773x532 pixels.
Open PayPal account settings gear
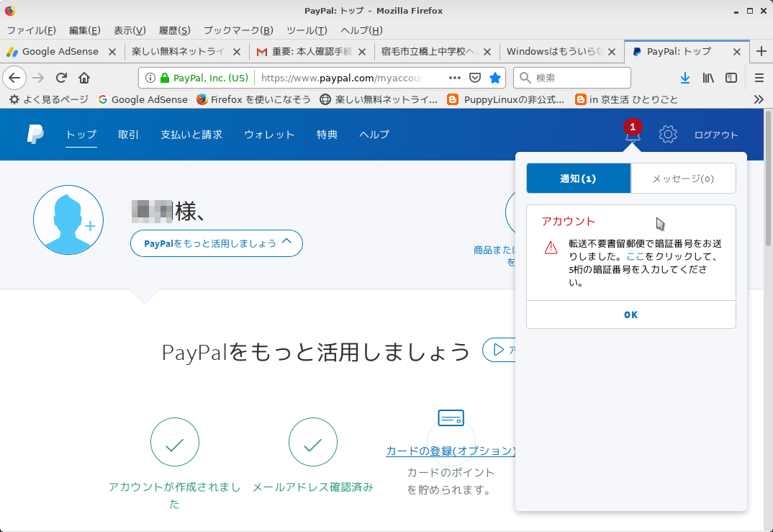pos(668,135)
